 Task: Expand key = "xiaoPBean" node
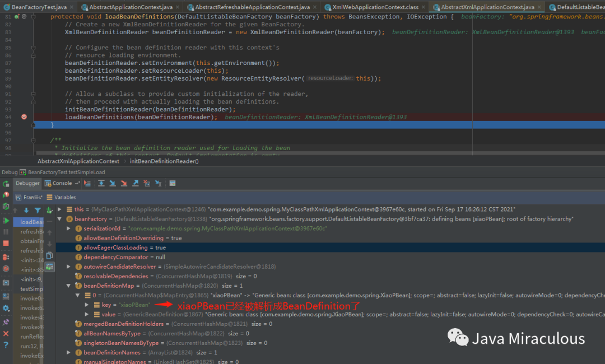87,305
